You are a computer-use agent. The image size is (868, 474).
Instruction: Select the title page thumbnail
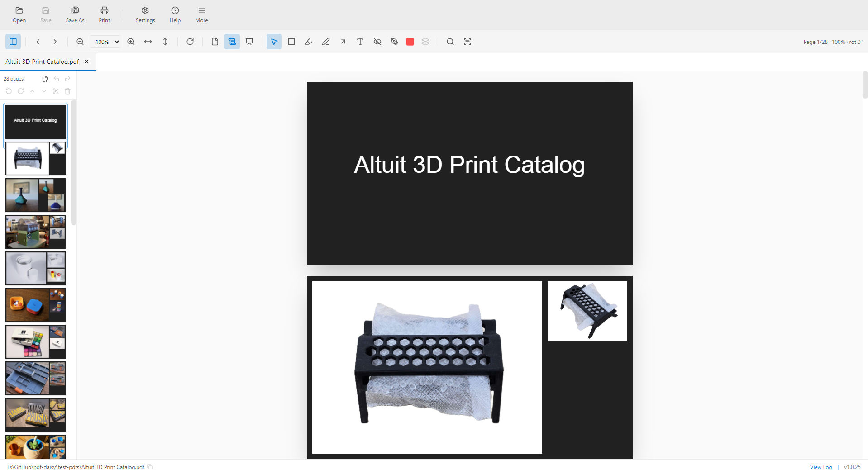coord(36,121)
